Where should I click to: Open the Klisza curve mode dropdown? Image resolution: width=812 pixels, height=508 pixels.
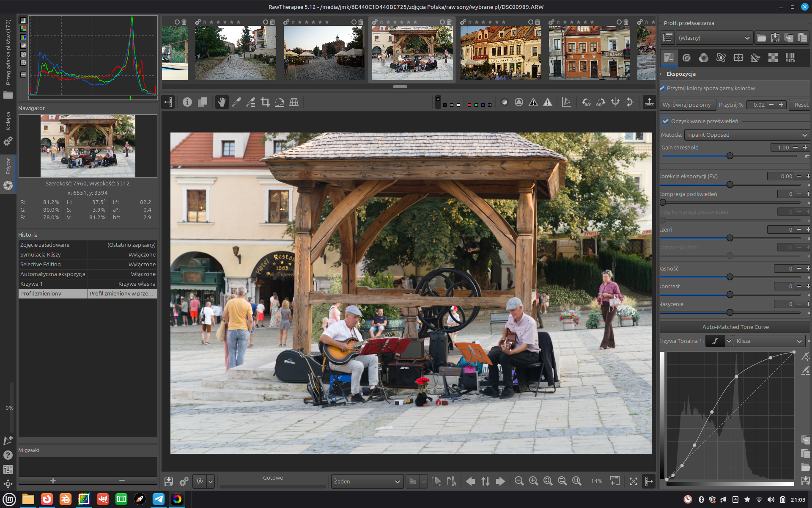(769, 341)
